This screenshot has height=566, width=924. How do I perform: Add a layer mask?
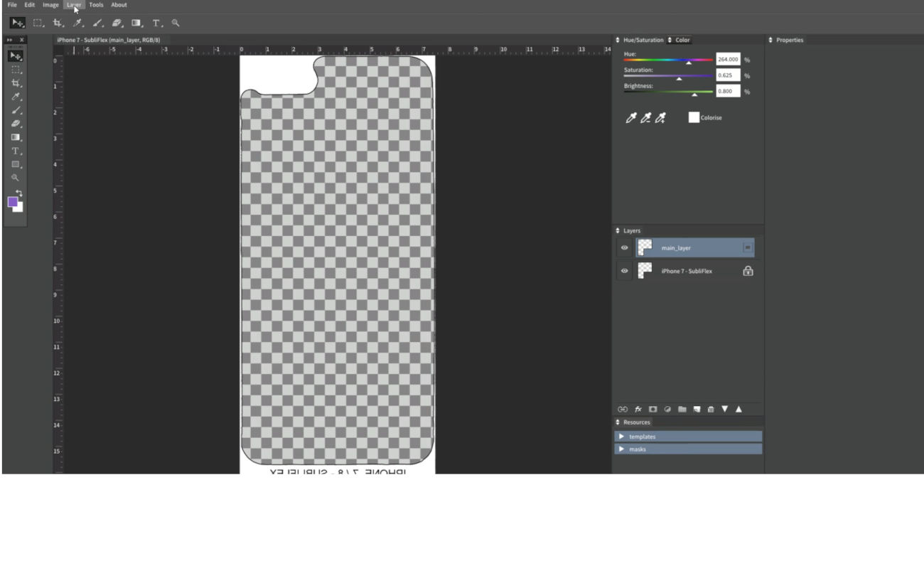tap(653, 409)
